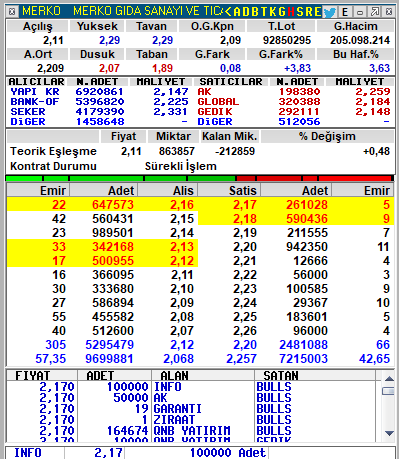The image size is (399, 459).
Task: Click total ask quantity 2481088
Action: 304,345
